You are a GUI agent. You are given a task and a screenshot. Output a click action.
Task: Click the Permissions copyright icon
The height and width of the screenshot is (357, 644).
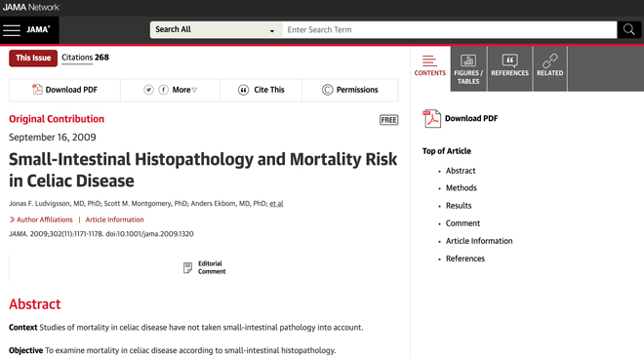coord(327,90)
